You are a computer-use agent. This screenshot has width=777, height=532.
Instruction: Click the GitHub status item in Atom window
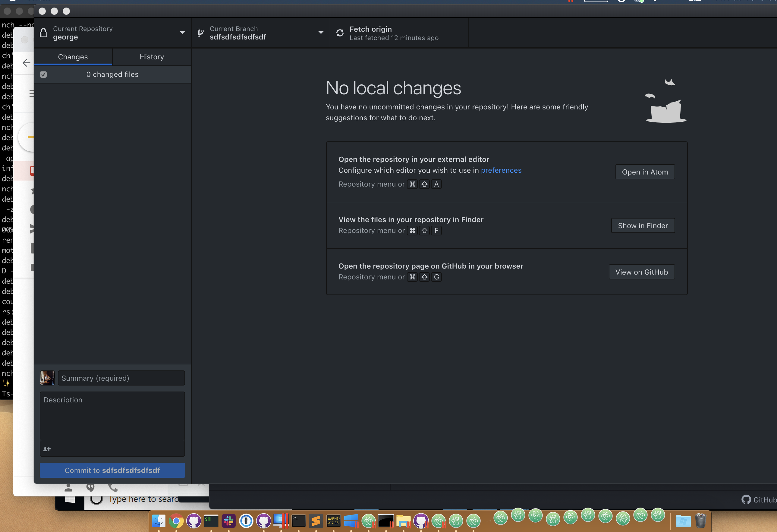[759, 499]
